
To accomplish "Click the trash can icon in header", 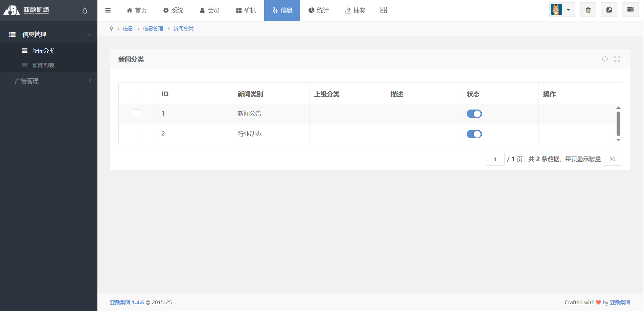I will (588, 10).
